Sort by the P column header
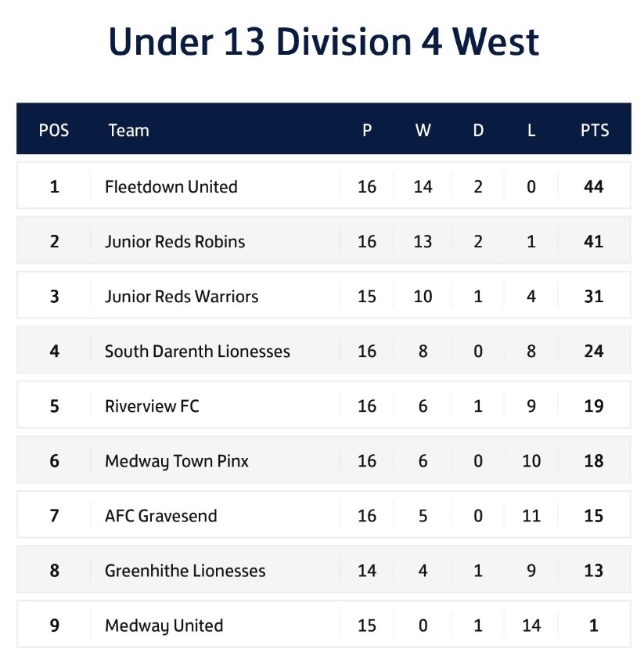Screen dimensions: 644x660 point(367,130)
